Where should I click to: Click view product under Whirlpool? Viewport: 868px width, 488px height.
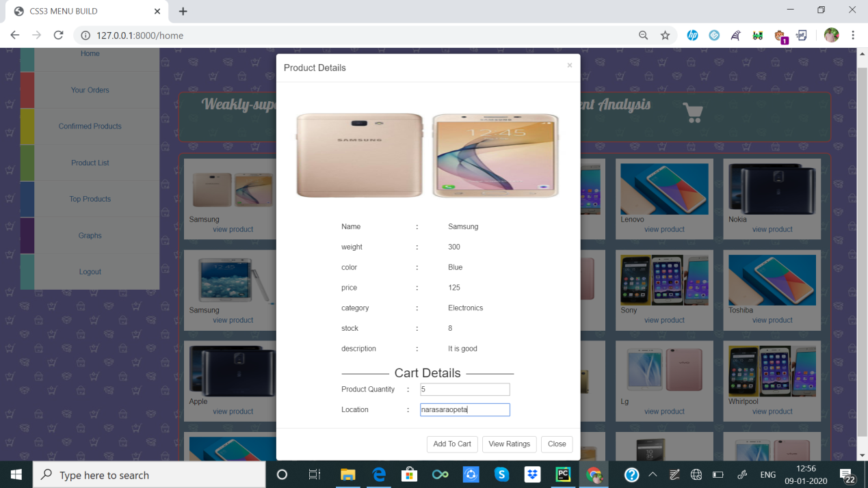[772, 411]
